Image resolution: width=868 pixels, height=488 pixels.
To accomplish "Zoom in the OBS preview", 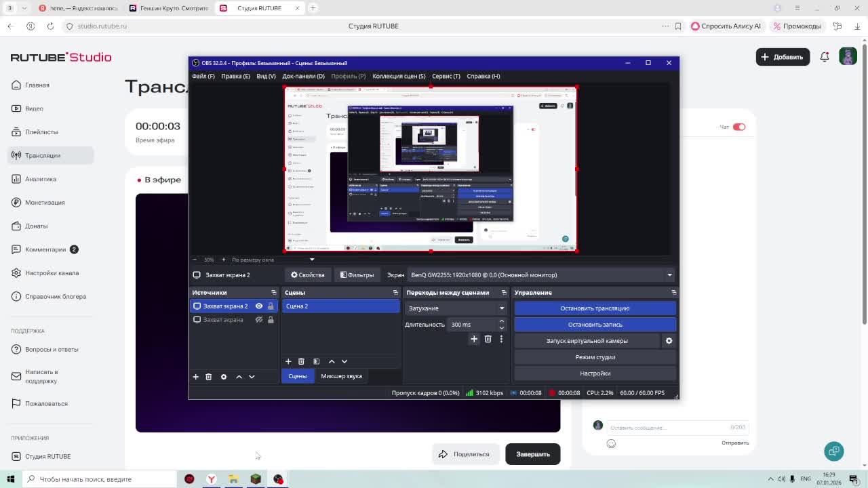I will click(223, 260).
